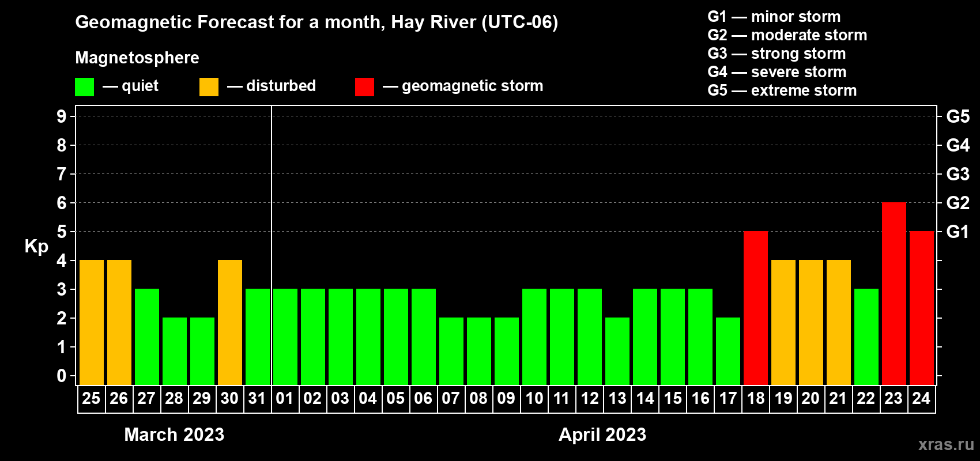Click the green bar for April 13
Viewport: 980px width, 461px height.
point(617,351)
